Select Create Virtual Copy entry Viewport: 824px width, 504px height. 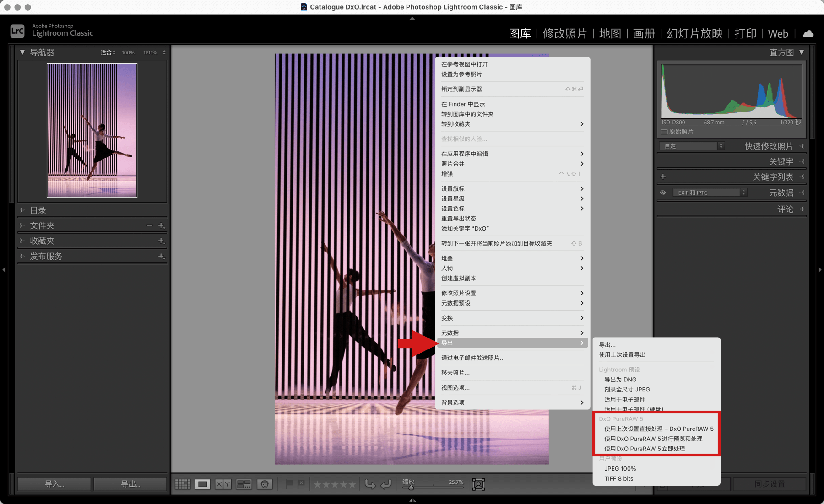tap(512, 278)
